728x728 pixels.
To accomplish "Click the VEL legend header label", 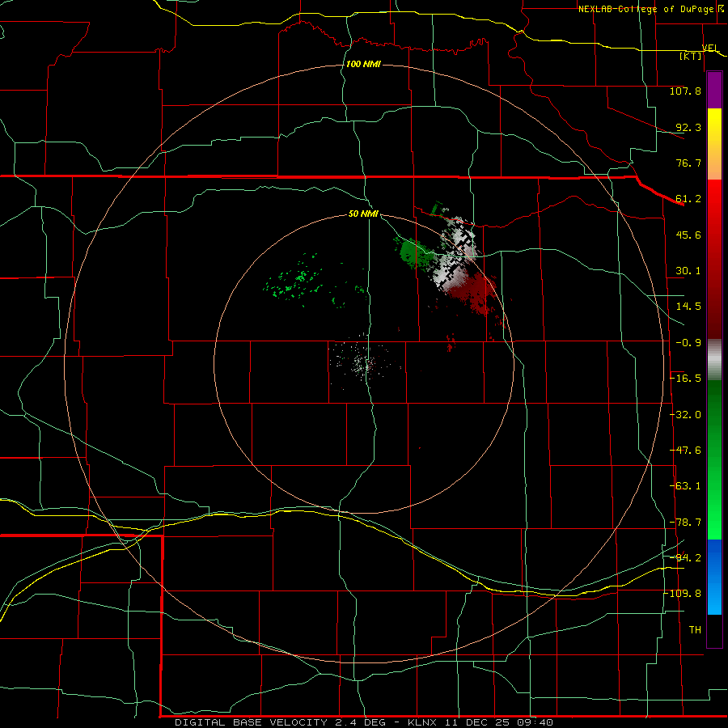I will pos(710,48).
